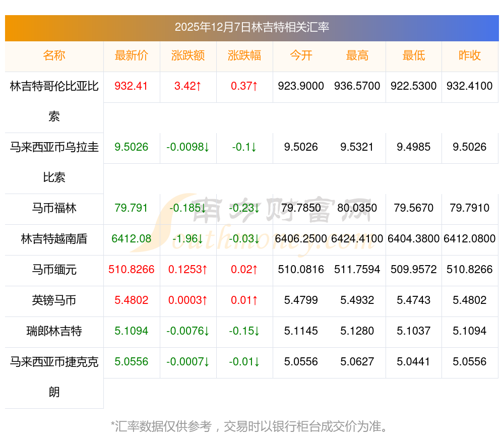The width and height of the screenshot is (504, 442).
Task: Click the 名称 column header
Action: pos(54,56)
